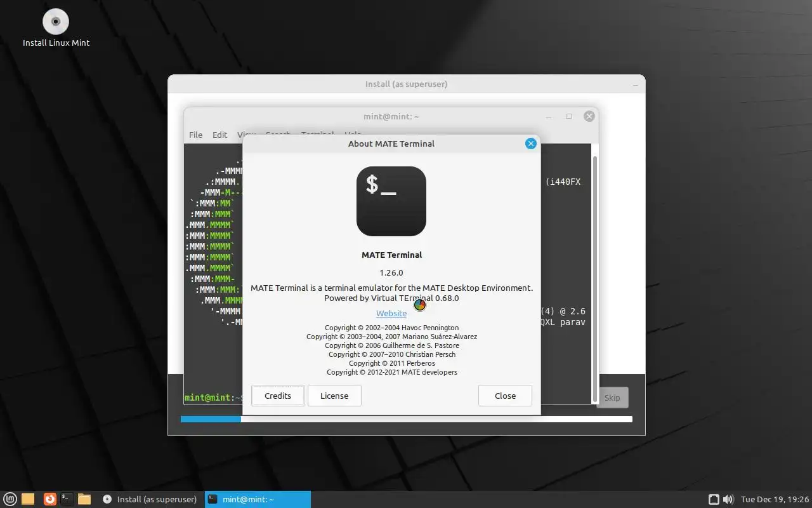
Task: Open the clock showing Tue Dec 19
Action: (775, 499)
